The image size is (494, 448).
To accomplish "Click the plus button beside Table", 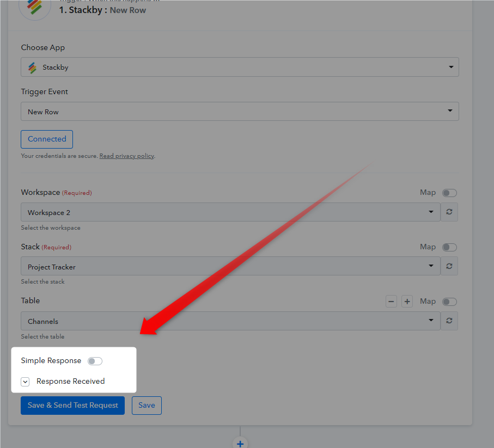I will tap(407, 301).
